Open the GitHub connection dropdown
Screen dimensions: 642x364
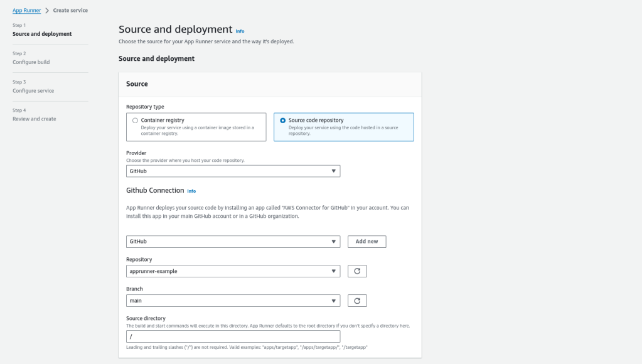233,242
